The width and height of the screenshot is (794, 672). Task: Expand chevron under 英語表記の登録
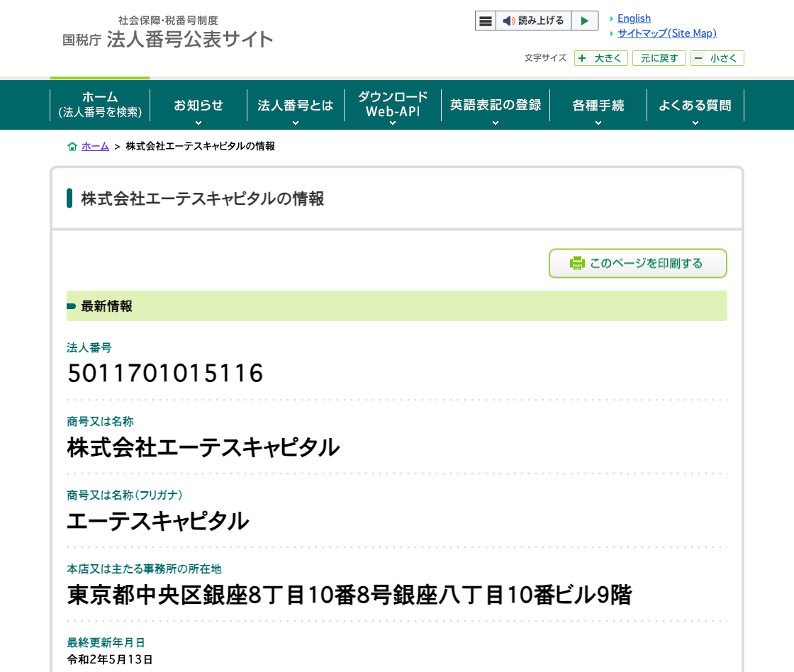tap(496, 123)
